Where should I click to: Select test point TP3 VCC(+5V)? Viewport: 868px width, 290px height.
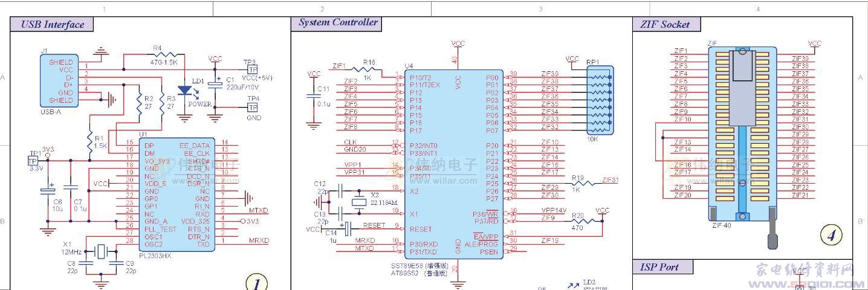click(251, 69)
